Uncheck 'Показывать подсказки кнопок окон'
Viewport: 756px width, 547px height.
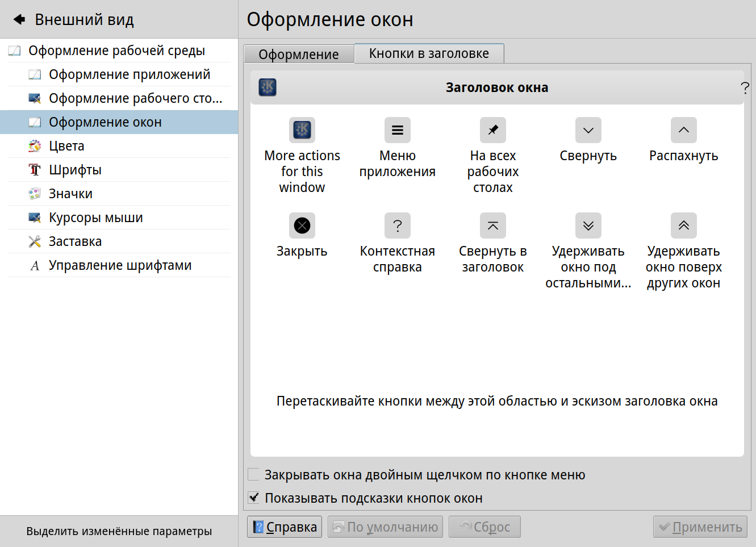[254, 498]
